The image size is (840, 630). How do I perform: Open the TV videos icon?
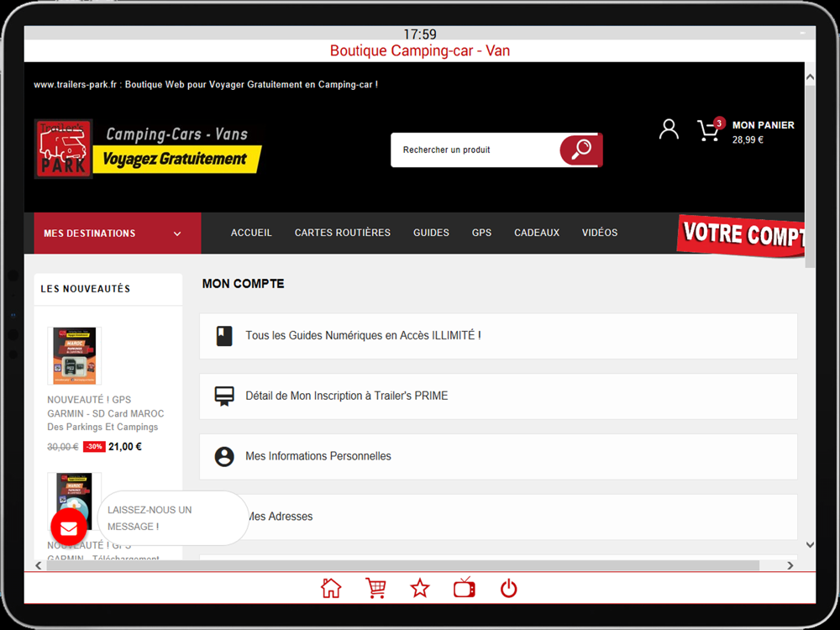coord(464,588)
